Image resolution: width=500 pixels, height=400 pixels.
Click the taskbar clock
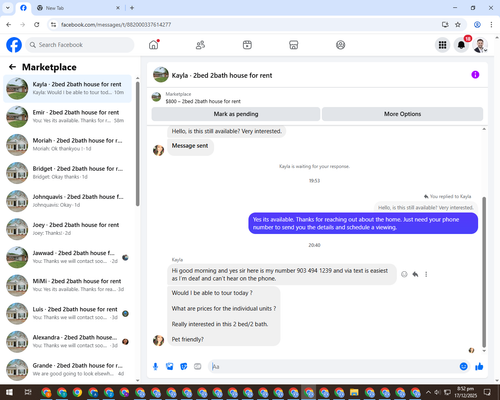pos(465,392)
